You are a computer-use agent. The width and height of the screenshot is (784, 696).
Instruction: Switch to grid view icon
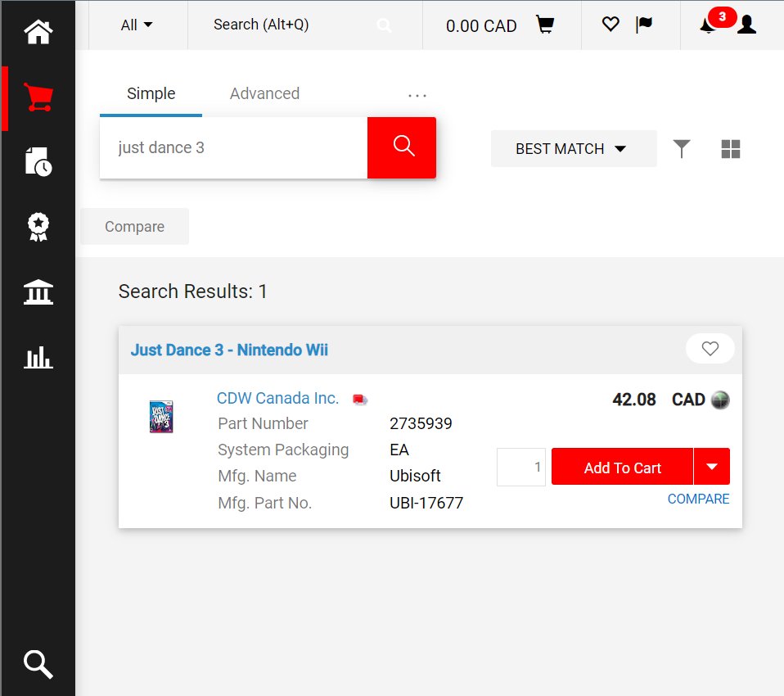[731, 148]
